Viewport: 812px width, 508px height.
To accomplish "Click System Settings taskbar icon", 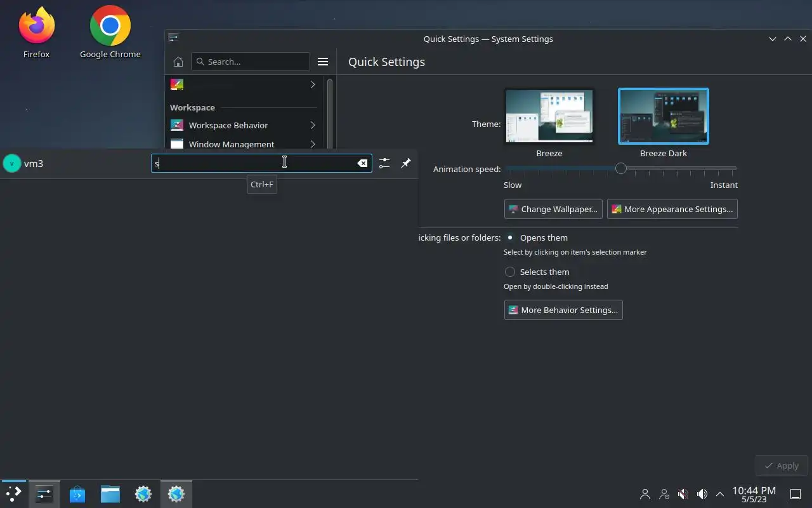I will (44, 493).
